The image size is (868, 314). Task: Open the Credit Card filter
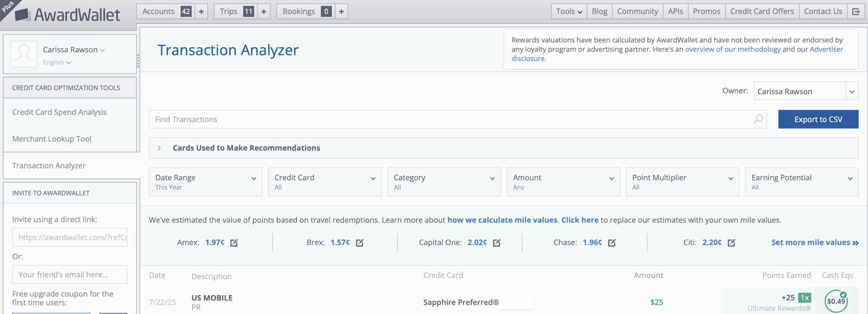(325, 182)
